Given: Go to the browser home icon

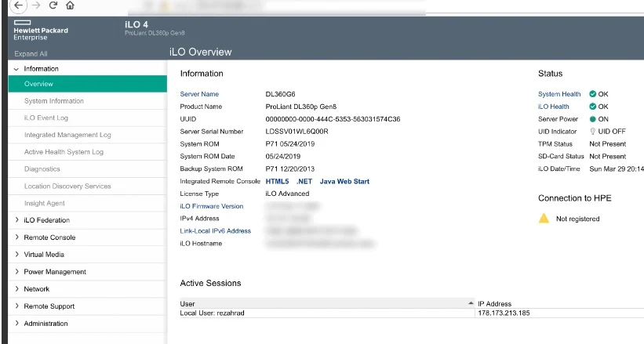Looking at the screenshot, I should 71,5.
